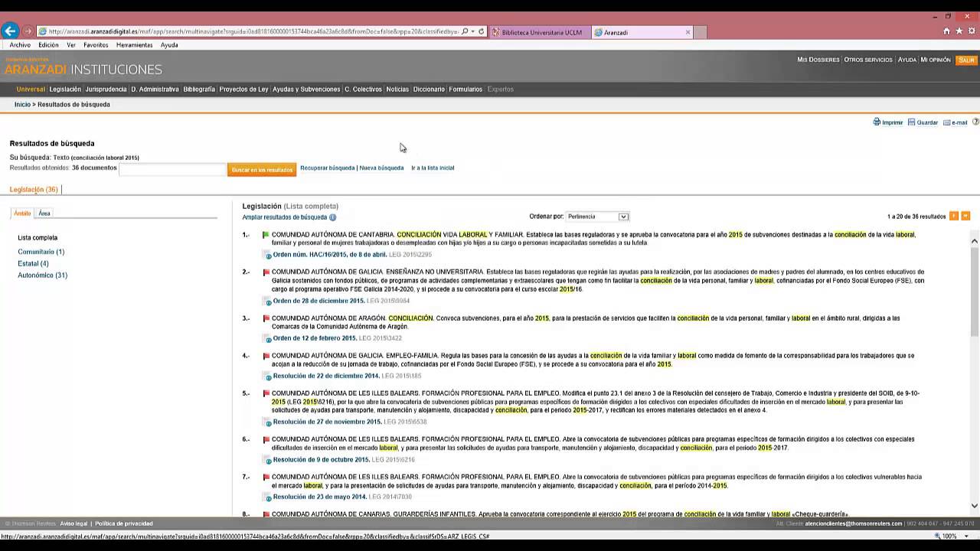Viewport: 980px width, 551px height.
Task: Click the address bar search magnifier icon
Action: pyautogui.click(x=465, y=32)
